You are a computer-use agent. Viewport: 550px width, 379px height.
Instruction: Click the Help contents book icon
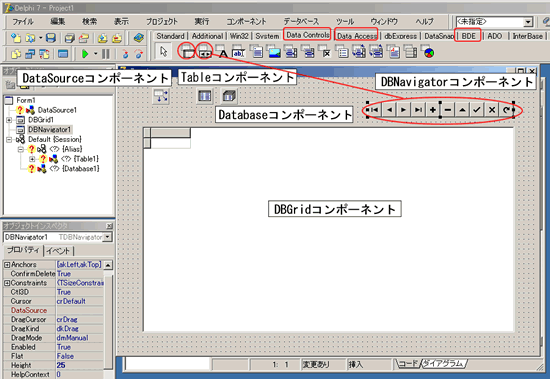tap(139, 37)
